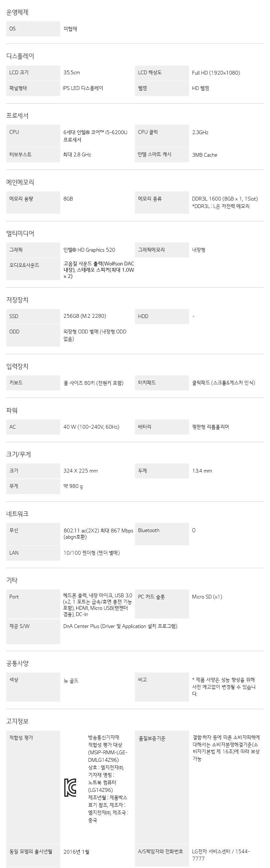Click the 오디오&사운드 label cell
The image size is (270, 868).
point(33,269)
